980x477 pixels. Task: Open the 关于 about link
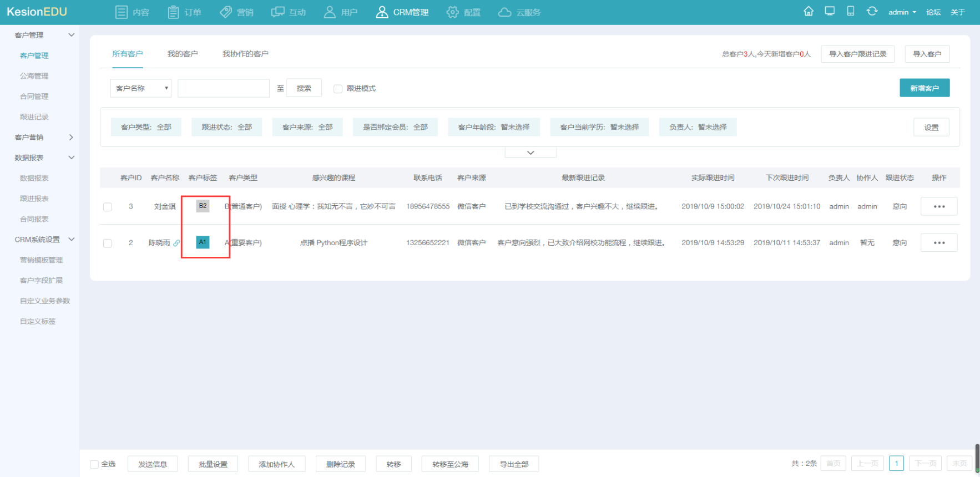pos(958,12)
